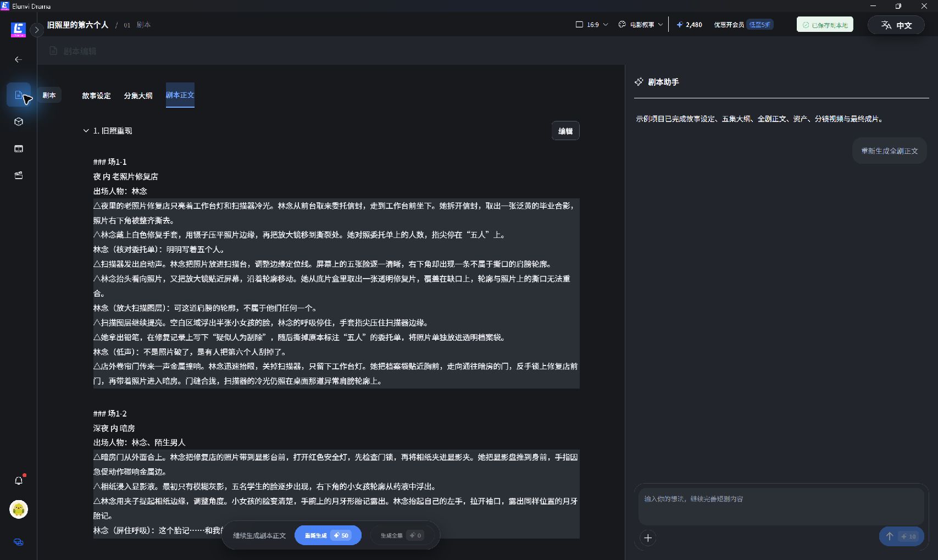Switch to the 故事设定 tab

[96, 96]
